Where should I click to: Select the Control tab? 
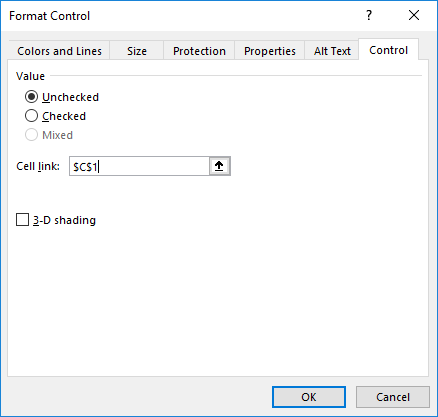tap(388, 50)
